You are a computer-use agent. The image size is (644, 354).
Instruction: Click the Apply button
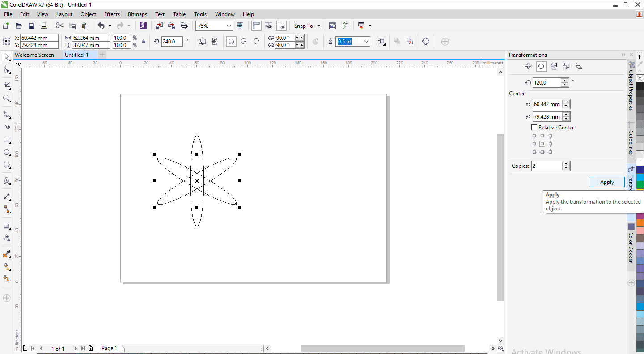point(607,182)
